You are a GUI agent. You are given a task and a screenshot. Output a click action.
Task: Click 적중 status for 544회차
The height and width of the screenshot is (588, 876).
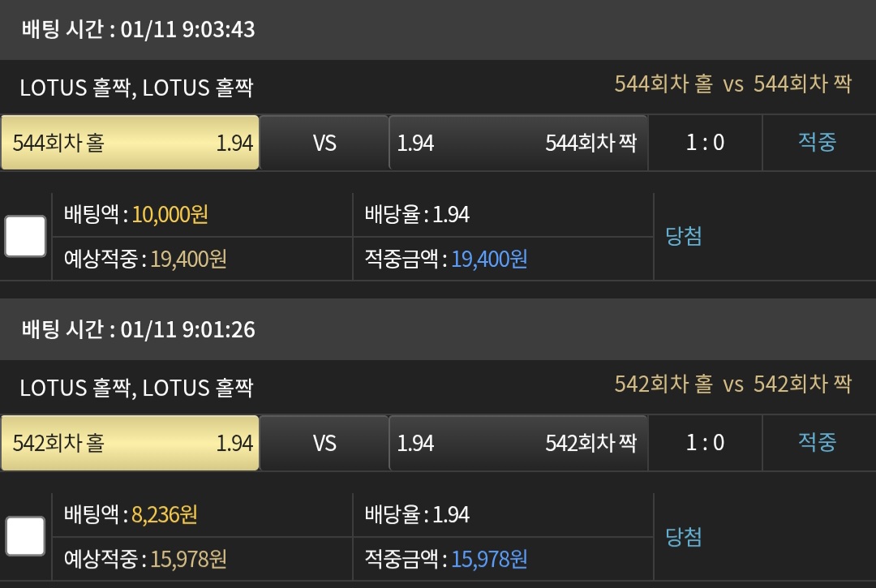(817, 143)
